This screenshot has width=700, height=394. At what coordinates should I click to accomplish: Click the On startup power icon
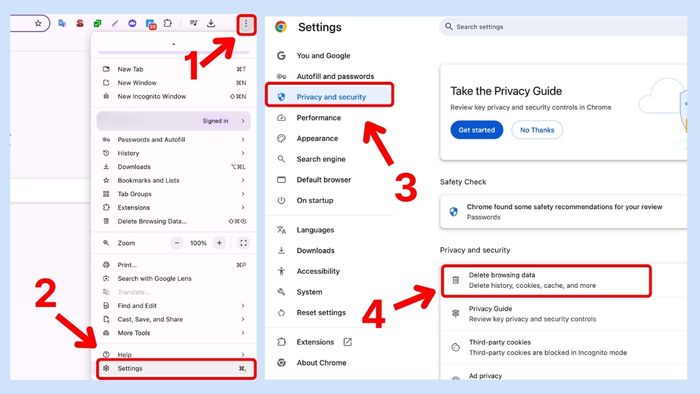(x=281, y=200)
